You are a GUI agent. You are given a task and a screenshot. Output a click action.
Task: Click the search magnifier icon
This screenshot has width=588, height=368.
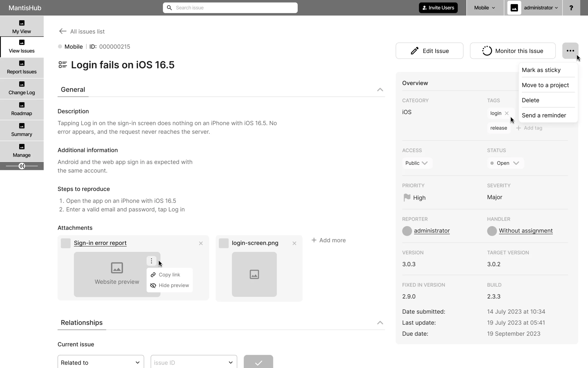pyautogui.click(x=169, y=8)
